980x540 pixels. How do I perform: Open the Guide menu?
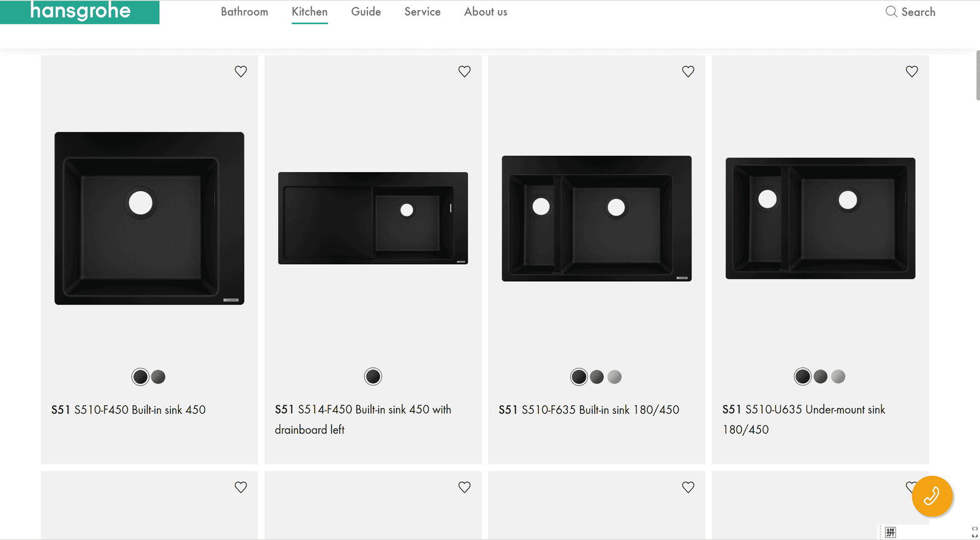coord(366,12)
